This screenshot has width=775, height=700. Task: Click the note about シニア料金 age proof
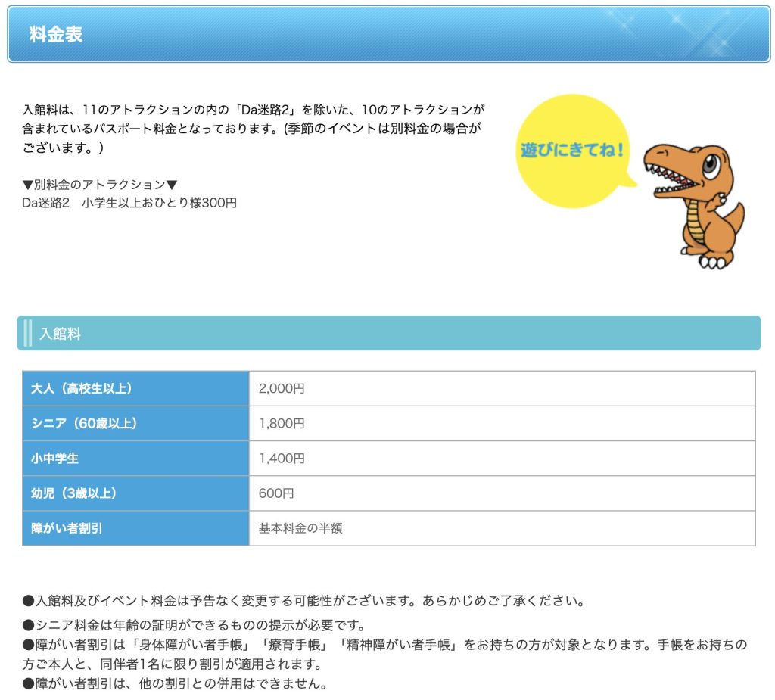pyautogui.click(x=195, y=626)
